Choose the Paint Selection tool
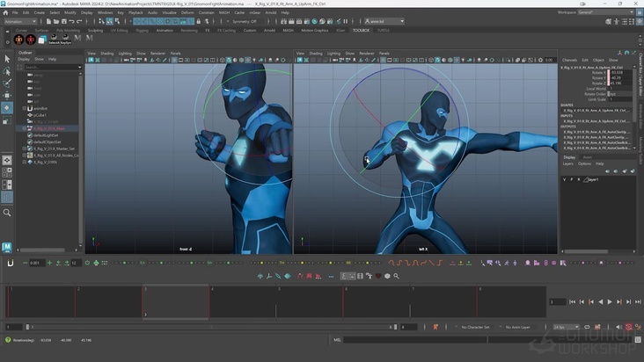Image resolution: width=644 pixels, height=362 pixels. (x=7, y=83)
